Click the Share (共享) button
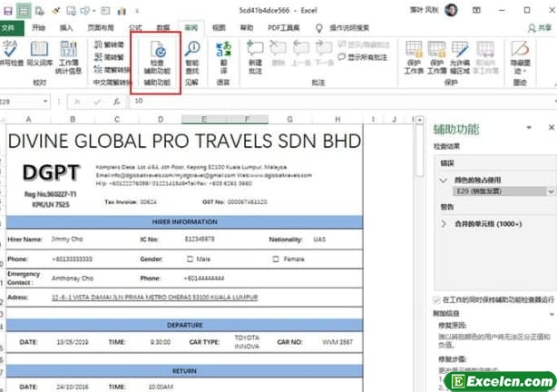The image size is (557, 392). pos(539,28)
